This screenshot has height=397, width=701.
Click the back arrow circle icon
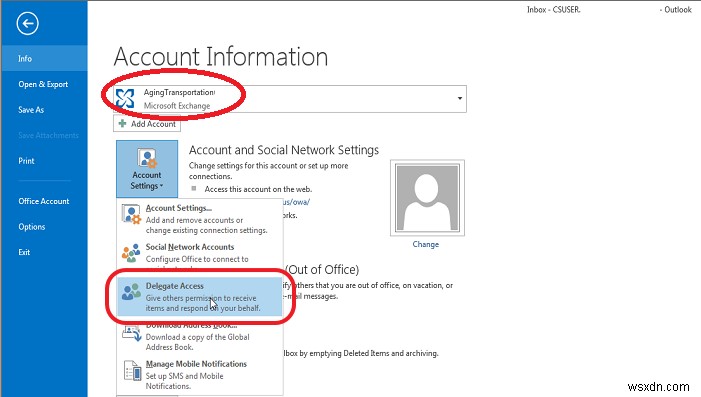tap(28, 23)
